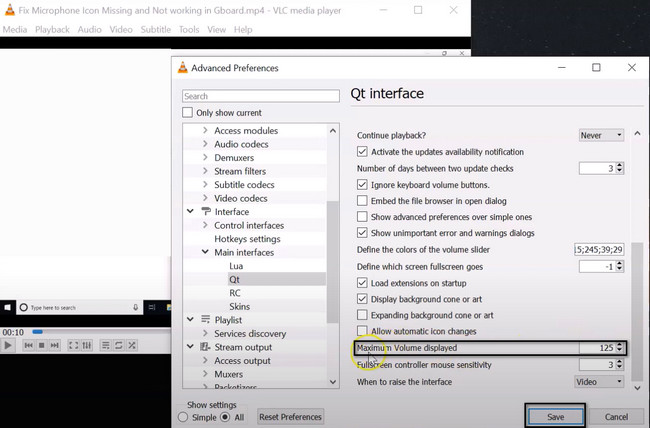Toggle shuffle random icon
This screenshot has width=650, height=428.
[x=132, y=345]
